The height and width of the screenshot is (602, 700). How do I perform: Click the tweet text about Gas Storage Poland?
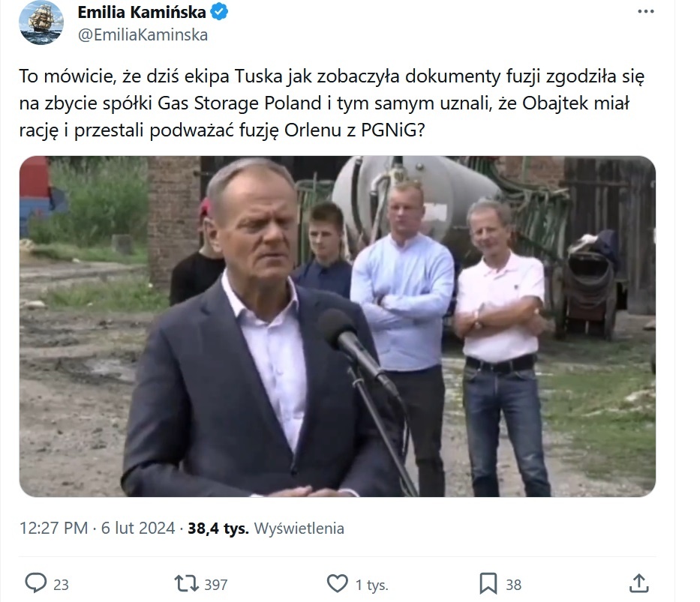pos(332,103)
